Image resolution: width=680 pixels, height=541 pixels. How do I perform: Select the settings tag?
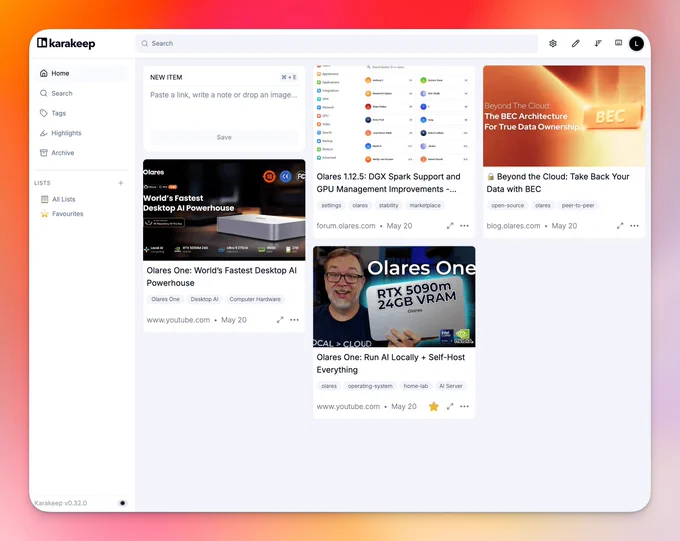[331, 205]
